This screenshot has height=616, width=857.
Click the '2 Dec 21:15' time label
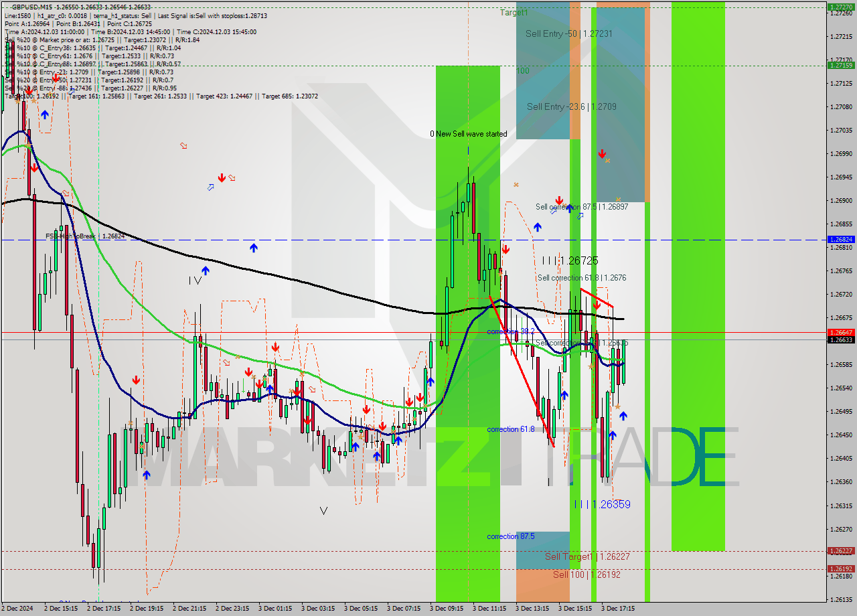point(189,609)
